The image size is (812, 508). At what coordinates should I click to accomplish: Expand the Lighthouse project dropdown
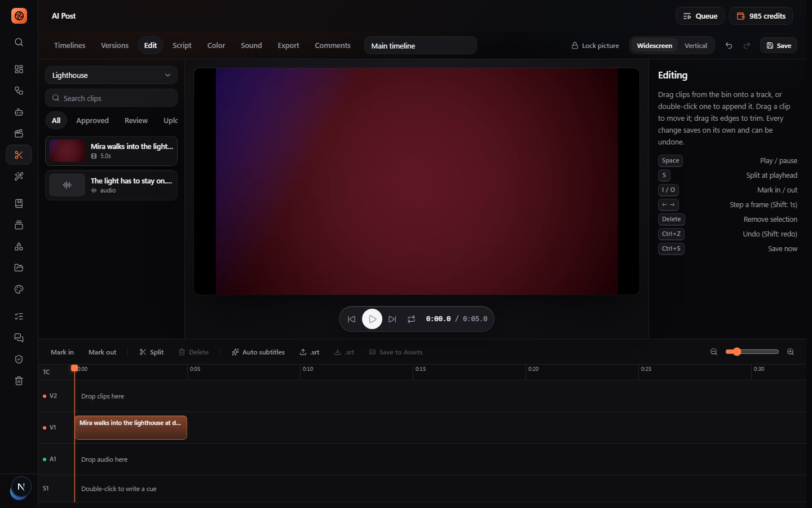tap(111, 75)
